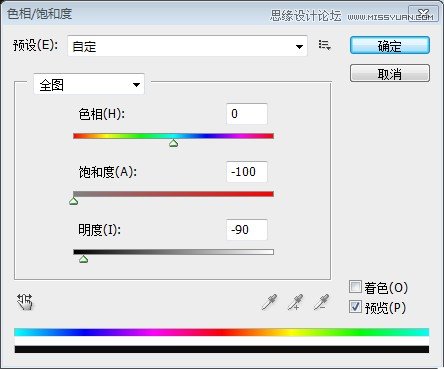This screenshot has width=444, height=369.
Task: Click the rainbow hue track bar
Action: pos(173,136)
